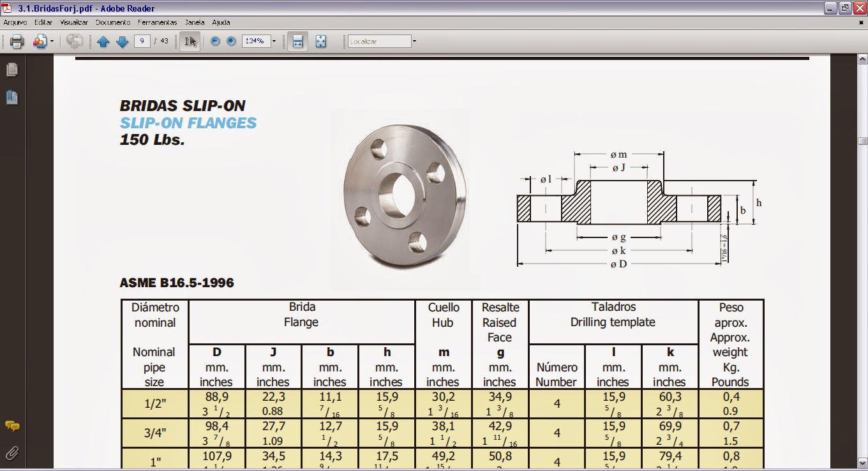
Task: Zoom in using the plus icon
Action: [230, 41]
